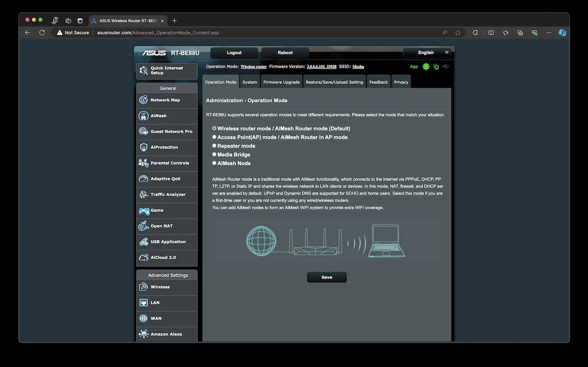Open browser Collections icon

pos(520,32)
